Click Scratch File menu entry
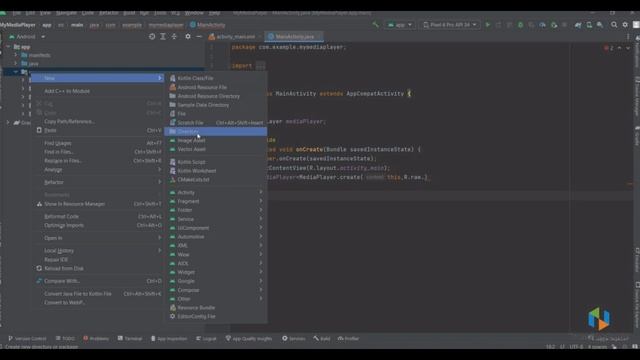This screenshot has width=640, height=360. 216,122
